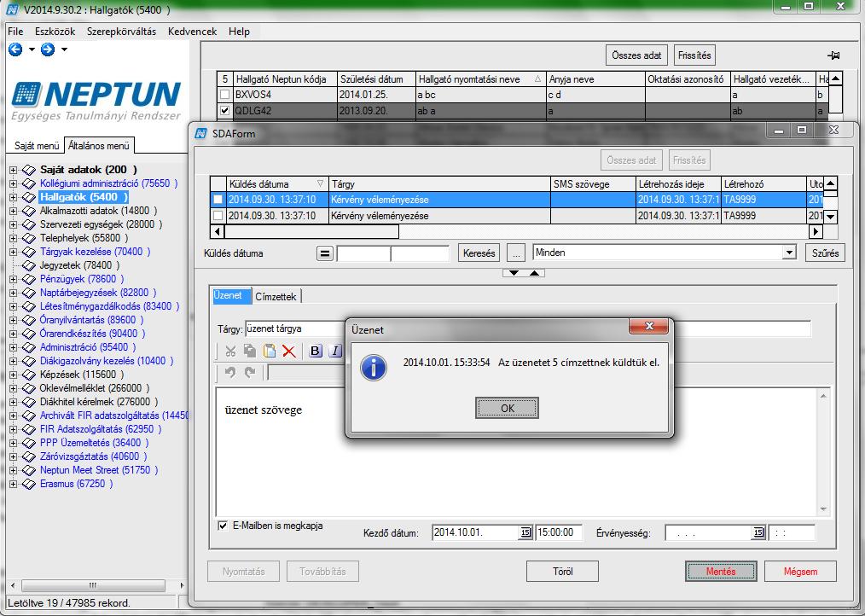Click the forward navigation arrow icon
The width and height of the screenshot is (865, 616).
(48, 49)
